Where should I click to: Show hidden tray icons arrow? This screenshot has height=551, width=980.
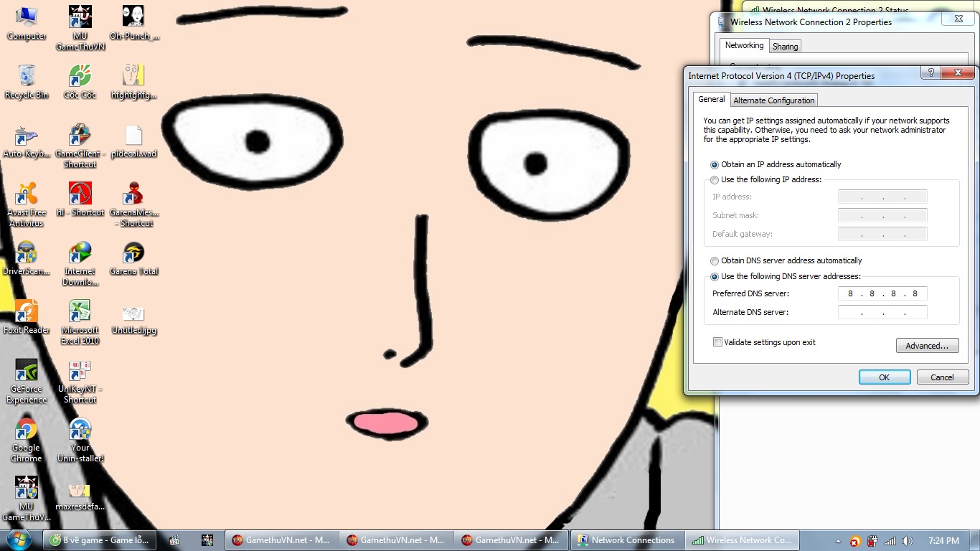pos(838,541)
